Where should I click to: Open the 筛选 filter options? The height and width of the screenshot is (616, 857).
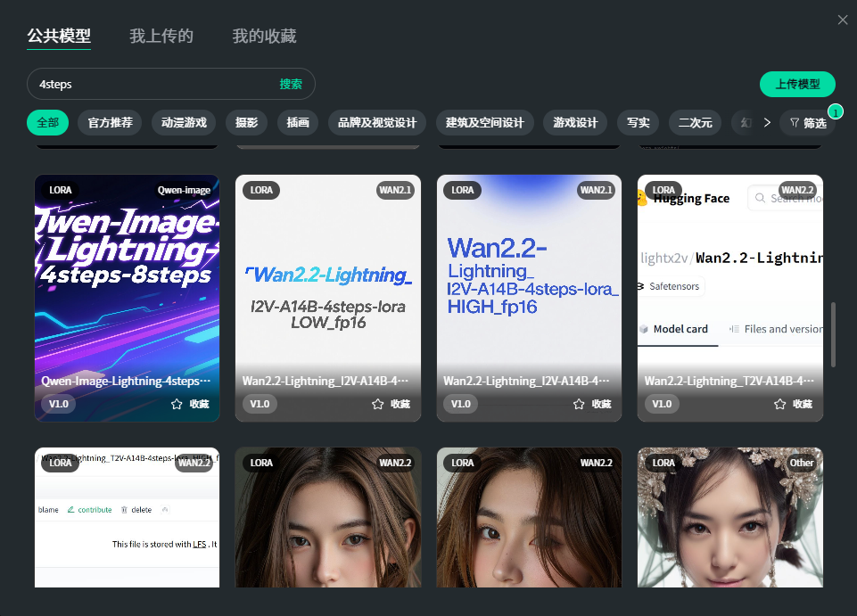click(x=808, y=123)
